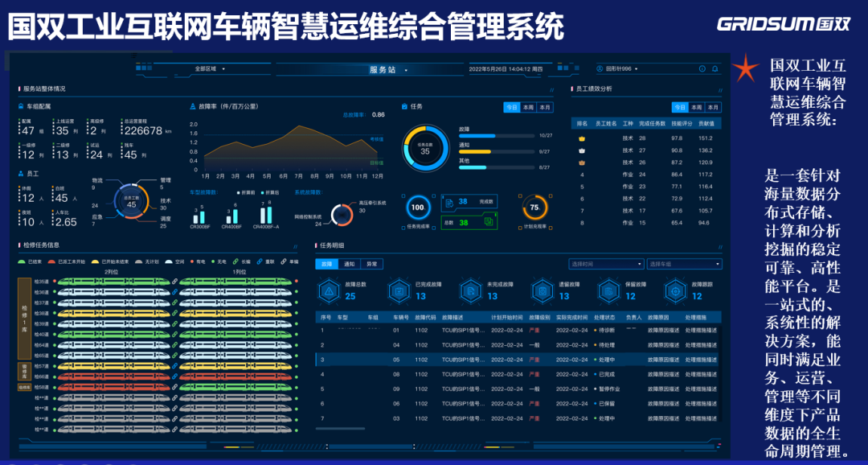The height and width of the screenshot is (465, 868).
Task: Click the cone icon beside 故障率 heading
Action: point(193,106)
